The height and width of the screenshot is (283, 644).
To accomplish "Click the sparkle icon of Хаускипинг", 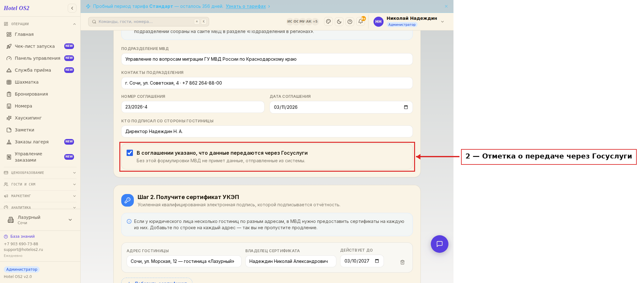I will [9, 118].
